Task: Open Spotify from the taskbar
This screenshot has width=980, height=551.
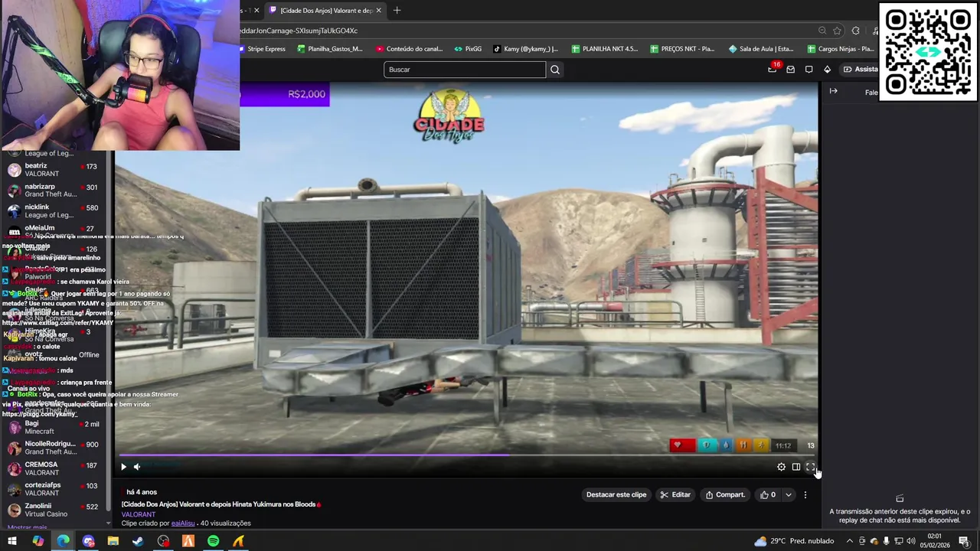Action: tap(213, 541)
